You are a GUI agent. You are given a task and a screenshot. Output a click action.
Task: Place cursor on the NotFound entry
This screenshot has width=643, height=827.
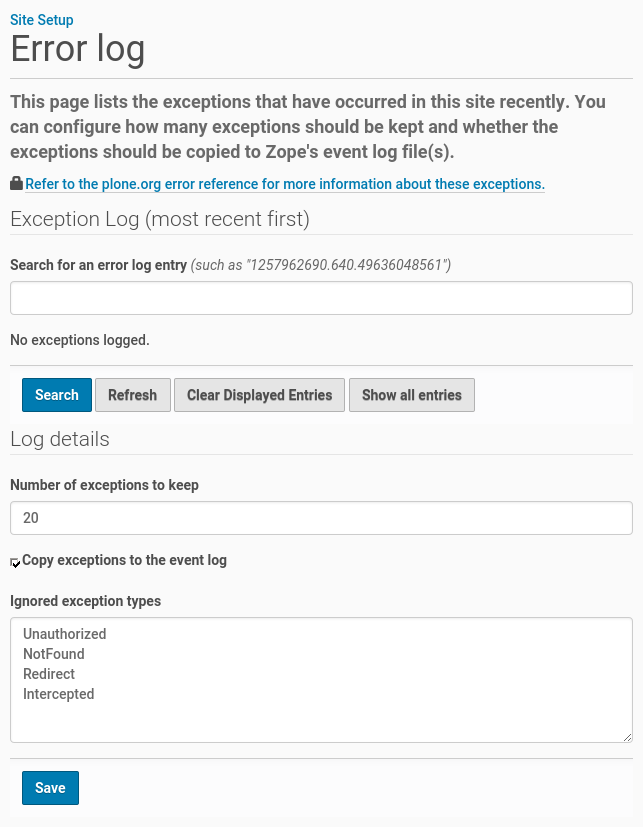pos(54,654)
